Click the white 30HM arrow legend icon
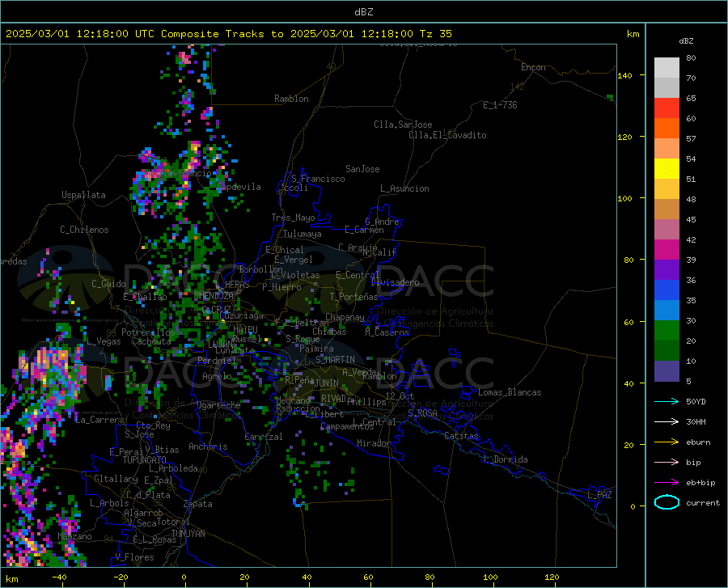The width and height of the screenshot is (728, 588). pyautogui.click(x=667, y=422)
